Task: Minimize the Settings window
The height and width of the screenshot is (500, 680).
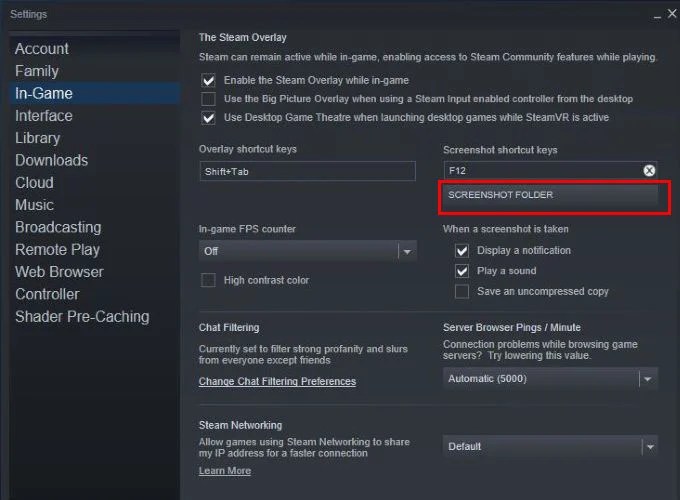Action: click(x=657, y=15)
